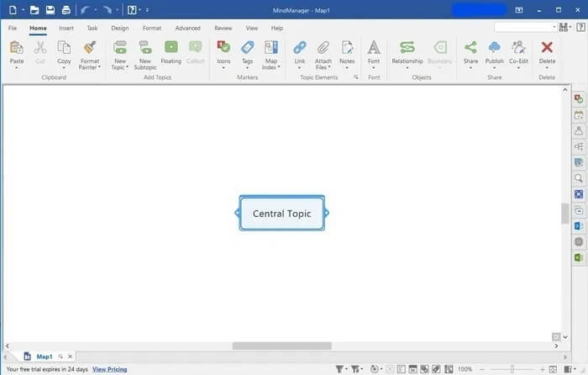Screen dimensions: 588x375
Task: Click the zoom slider handle in status bar
Action: 512,369
